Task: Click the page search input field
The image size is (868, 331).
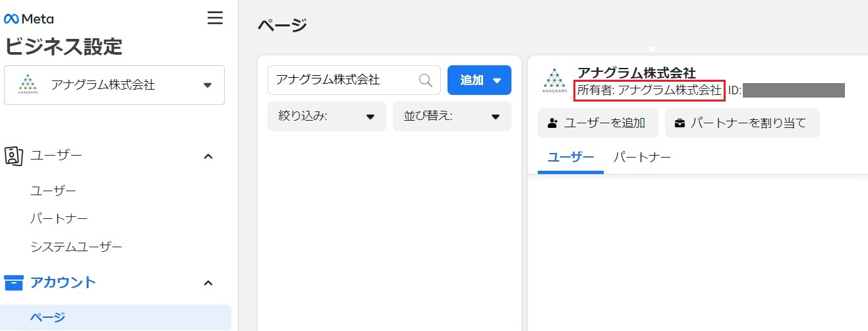Action: coord(343,80)
